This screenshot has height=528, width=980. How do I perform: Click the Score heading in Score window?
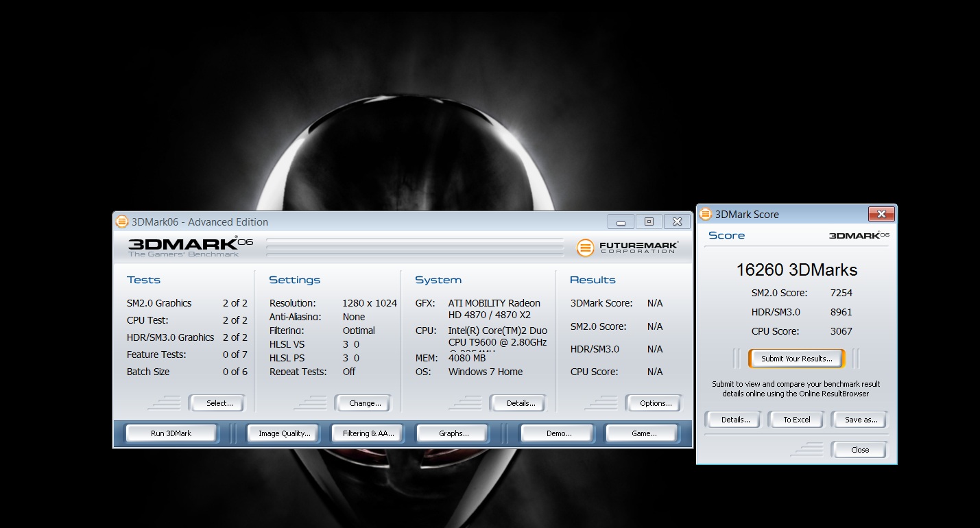click(x=726, y=235)
